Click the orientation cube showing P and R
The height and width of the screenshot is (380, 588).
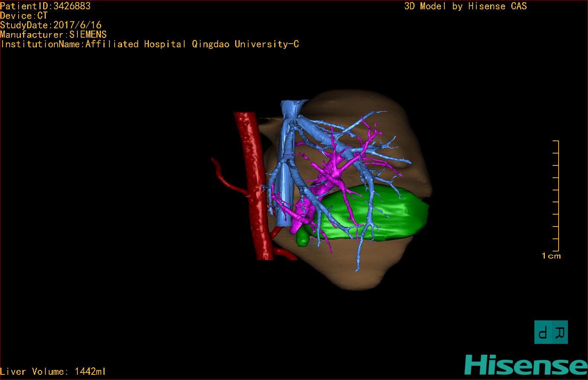click(x=551, y=332)
